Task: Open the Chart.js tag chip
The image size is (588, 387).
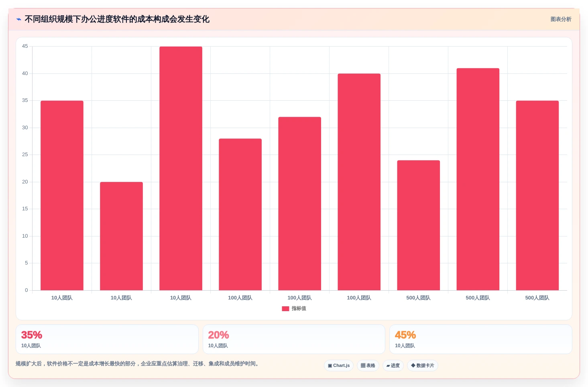Action: tap(339, 365)
